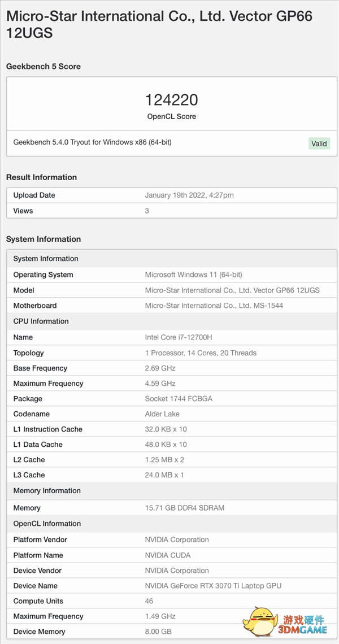Click the Device Vendor value 'NVIDIA Corporation'
Screen dimensions: 339x644
[177, 571]
